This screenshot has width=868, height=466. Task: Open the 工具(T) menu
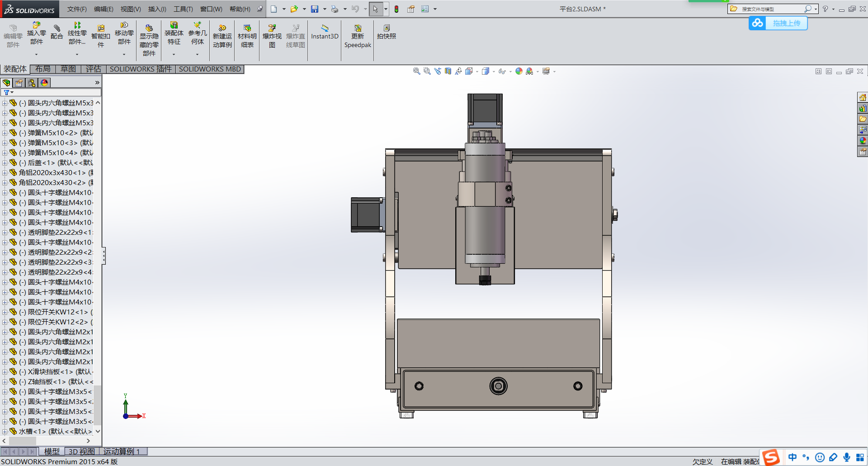click(x=183, y=9)
